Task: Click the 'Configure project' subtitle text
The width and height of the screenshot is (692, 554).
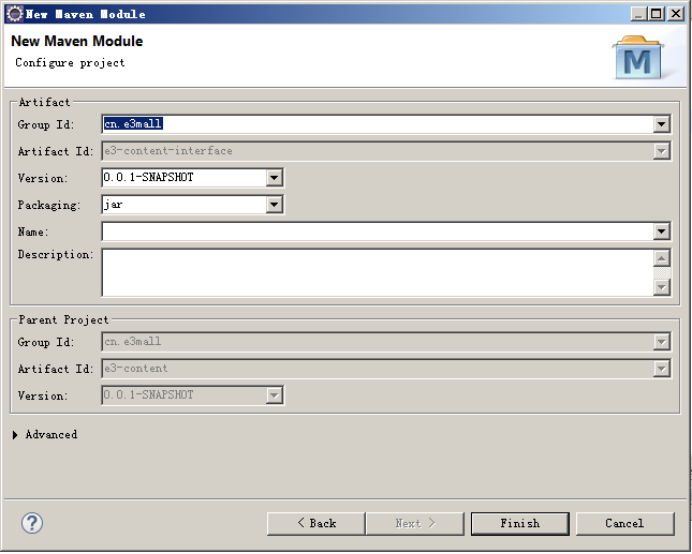Action: tap(70, 63)
